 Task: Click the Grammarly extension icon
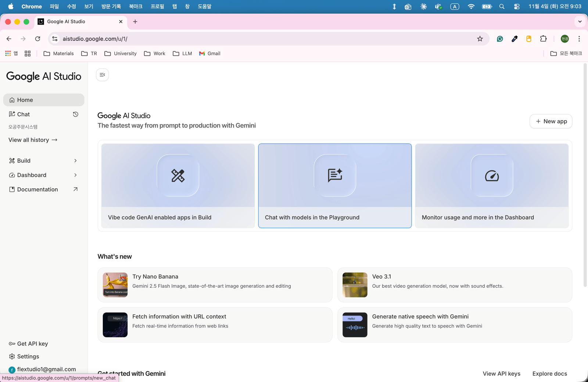tap(500, 39)
